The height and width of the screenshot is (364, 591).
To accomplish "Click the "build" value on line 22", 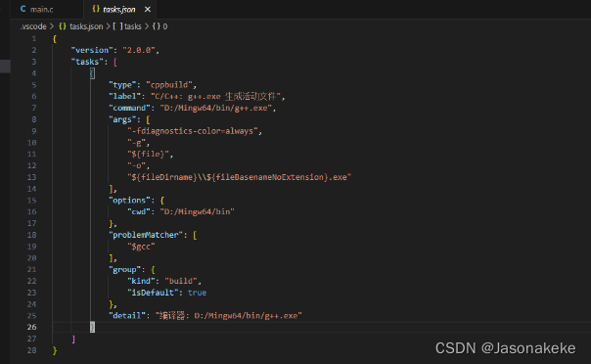I will 181,281.
